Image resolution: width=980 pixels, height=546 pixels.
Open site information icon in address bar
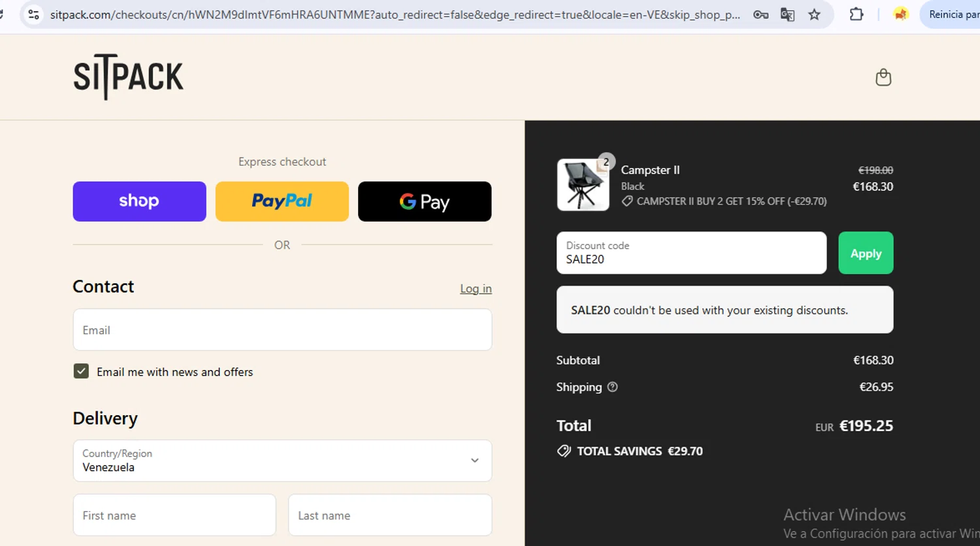click(33, 14)
